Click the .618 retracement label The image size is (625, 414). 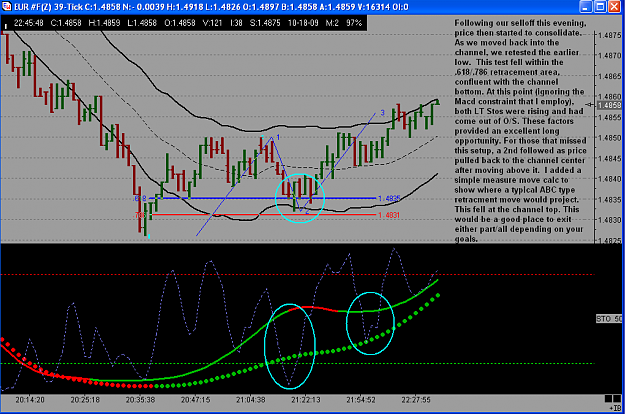coord(140,198)
